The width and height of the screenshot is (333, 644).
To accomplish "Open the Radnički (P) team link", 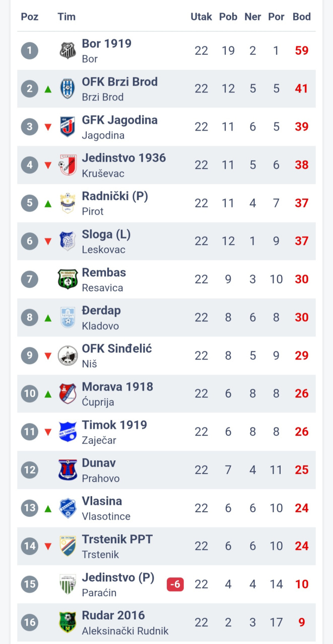I will pyautogui.click(x=115, y=196).
